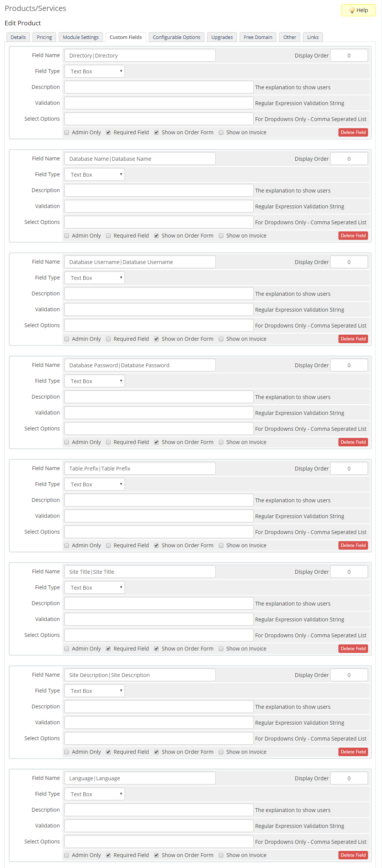Viewport: 382px width, 868px height.
Task: Open the Links tab
Action: pos(313,37)
